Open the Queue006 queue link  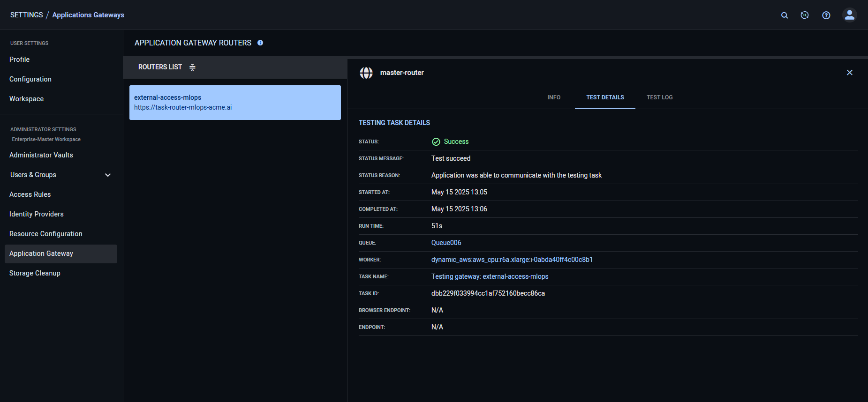(446, 243)
